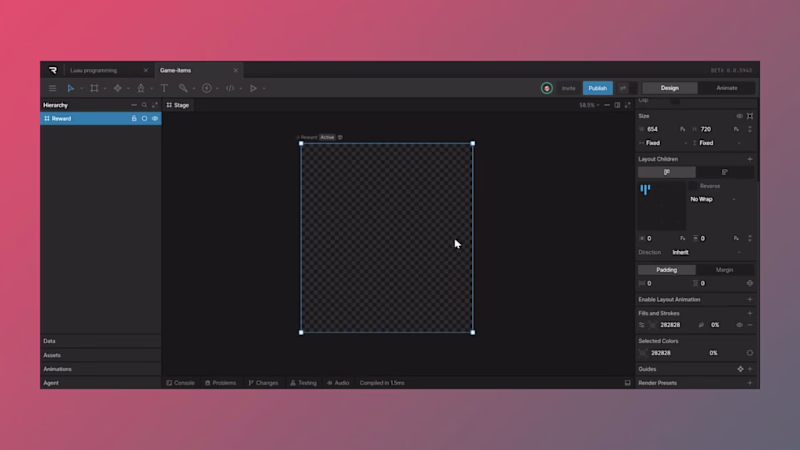Click the Play preview button
The height and width of the screenshot is (450, 800).
(x=253, y=88)
